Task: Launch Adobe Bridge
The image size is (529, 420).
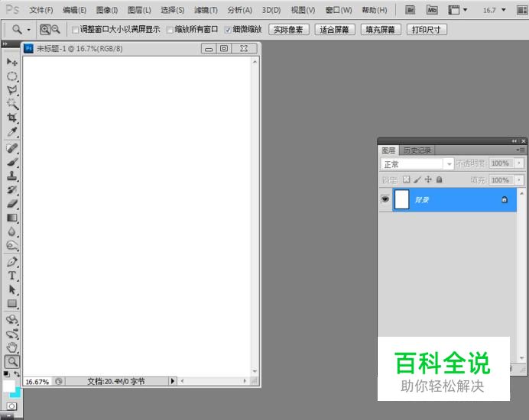Action: click(x=410, y=10)
